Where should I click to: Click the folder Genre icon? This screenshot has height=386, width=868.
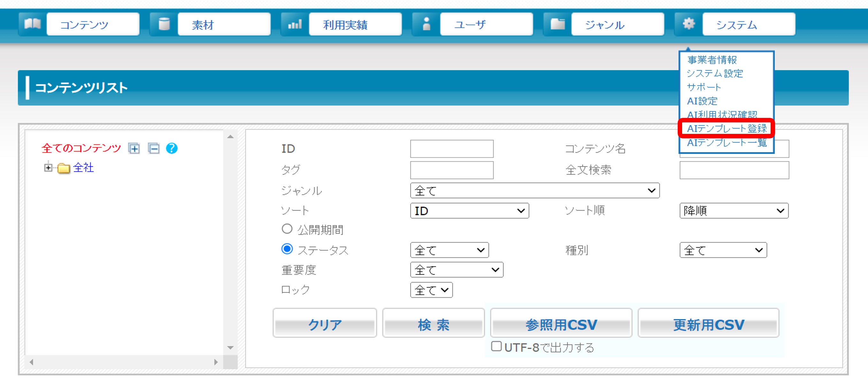[x=557, y=24]
